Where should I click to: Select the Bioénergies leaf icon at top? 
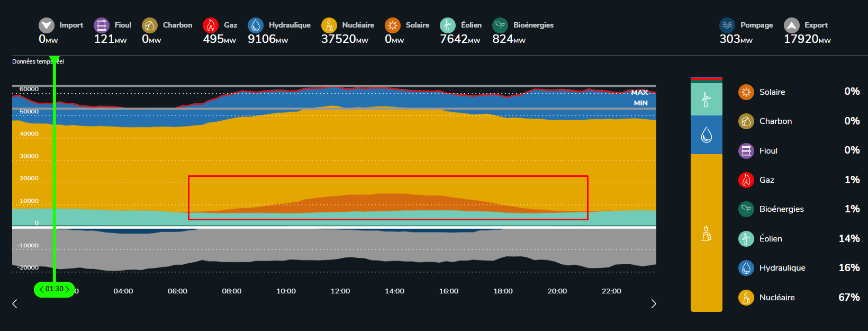tap(500, 25)
